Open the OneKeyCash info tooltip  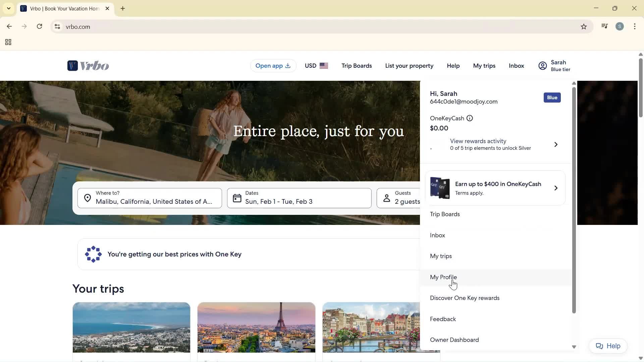[x=469, y=118]
